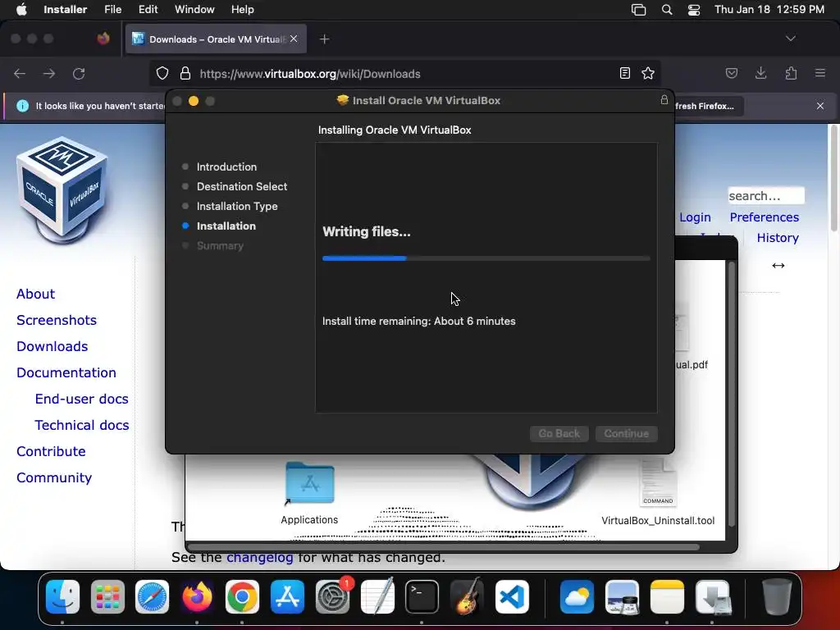Go forward using Firefox forward arrow
This screenshot has height=630, width=840.
[x=49, y=73]
